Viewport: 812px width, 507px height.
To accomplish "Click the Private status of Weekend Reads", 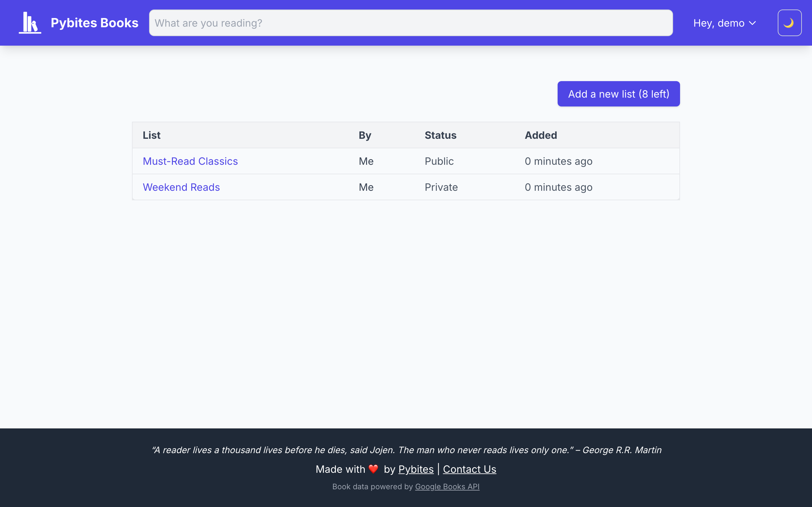I will [x=441, y=187].
